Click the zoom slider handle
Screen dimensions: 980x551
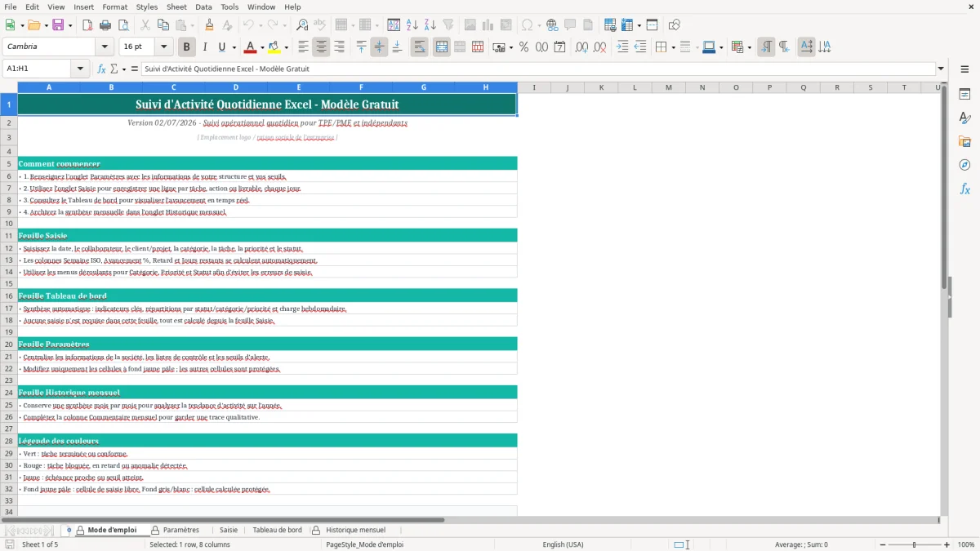pyautogui.click(x=914, y=544)
